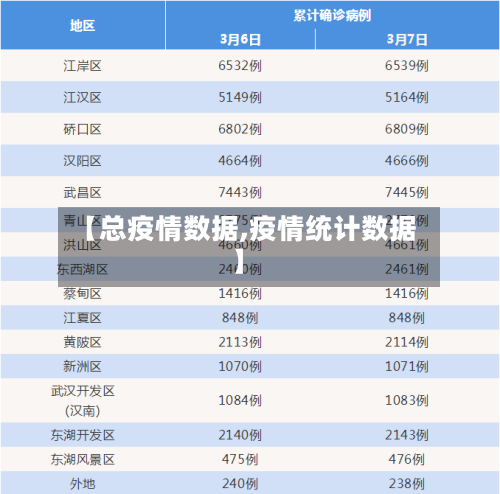Select the 7443例 cell
The width and height of the screenshot is (500, 494).
click(240, 192)
